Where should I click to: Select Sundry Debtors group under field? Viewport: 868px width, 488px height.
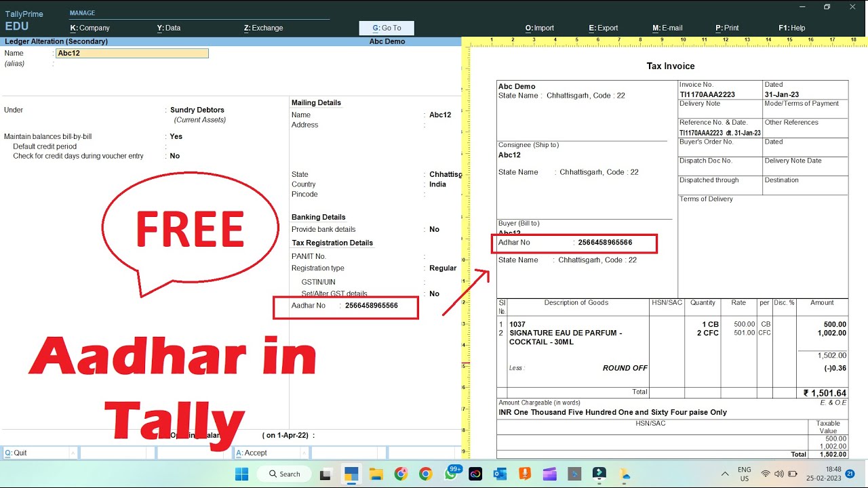[x=197, y=110]
